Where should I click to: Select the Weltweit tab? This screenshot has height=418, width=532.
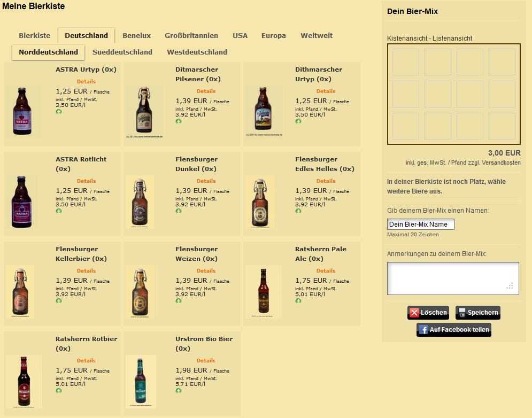pos(317,36)
